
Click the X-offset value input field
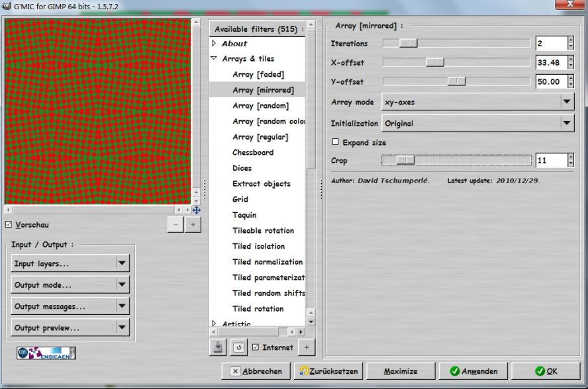(x=550, y=62)
